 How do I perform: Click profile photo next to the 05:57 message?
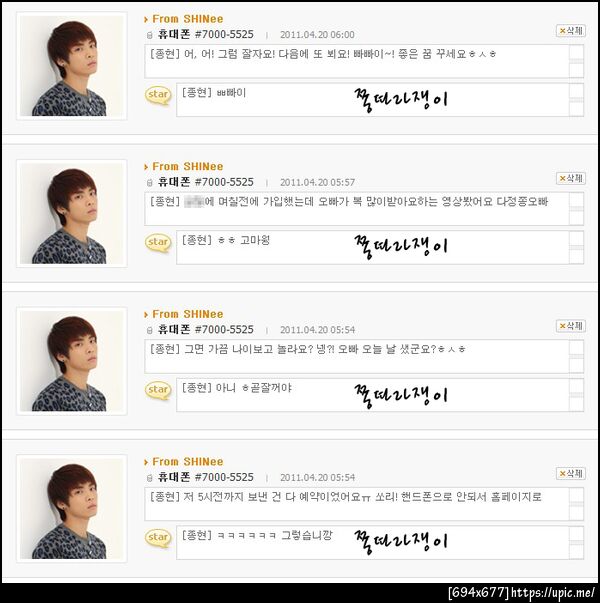72,213
